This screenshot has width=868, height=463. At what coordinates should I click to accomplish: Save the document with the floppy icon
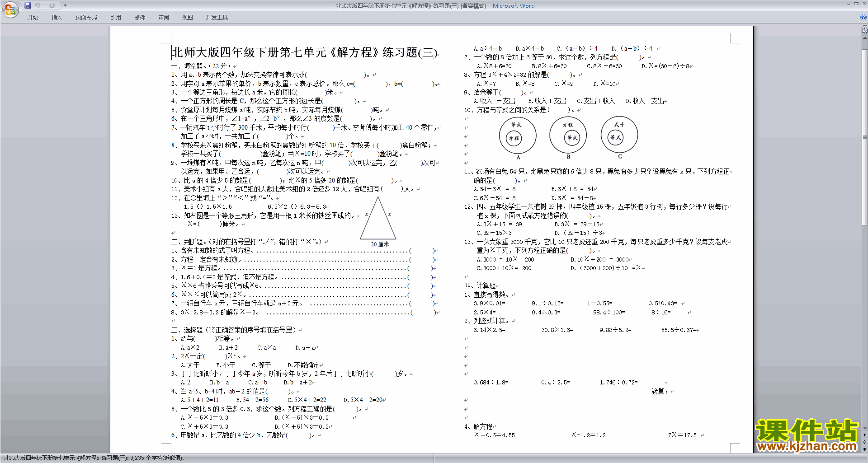click(x=28, y=5)
